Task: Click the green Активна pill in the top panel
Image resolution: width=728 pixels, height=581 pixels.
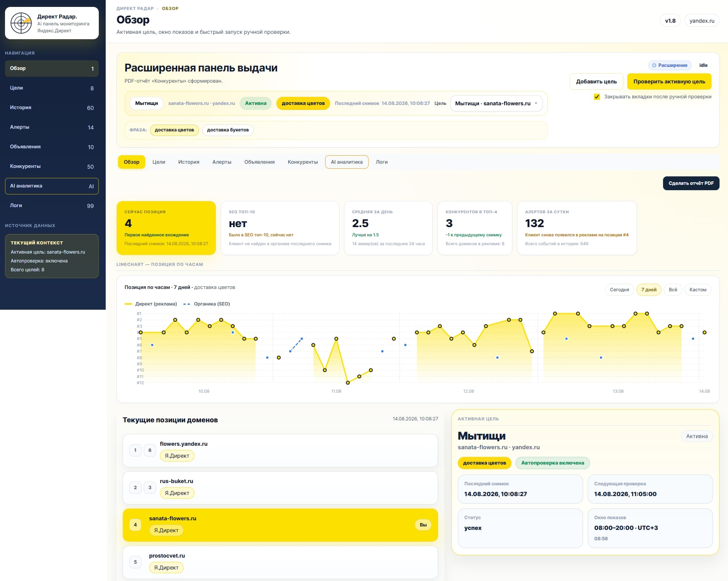Action: (256, 103)
